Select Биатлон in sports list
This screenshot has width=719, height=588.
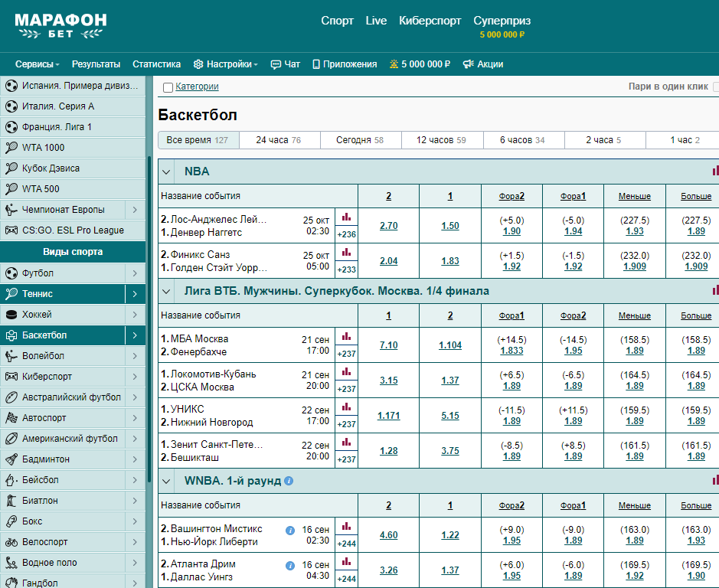[62, 501]
